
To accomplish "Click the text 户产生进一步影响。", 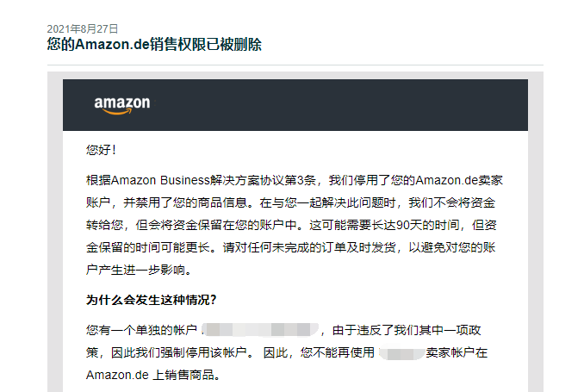I will click(139, 270).
